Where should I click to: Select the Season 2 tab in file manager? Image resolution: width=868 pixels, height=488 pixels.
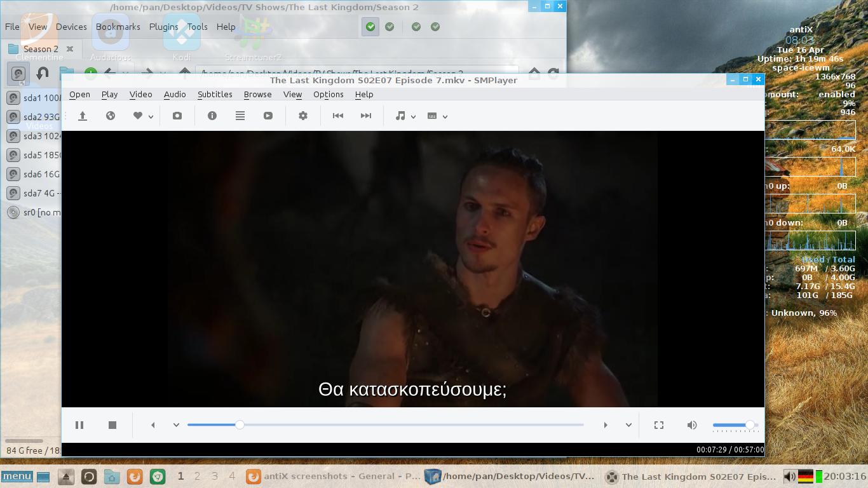click(41, 49)
